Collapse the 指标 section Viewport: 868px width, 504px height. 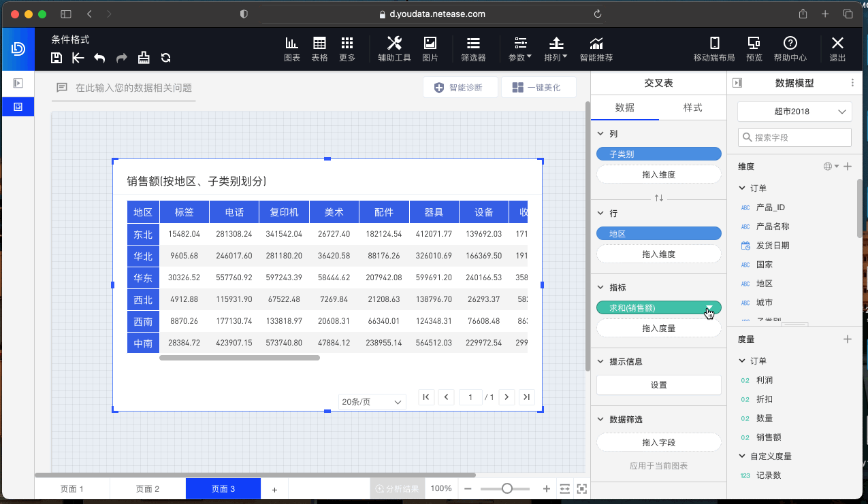click(600, 288)
